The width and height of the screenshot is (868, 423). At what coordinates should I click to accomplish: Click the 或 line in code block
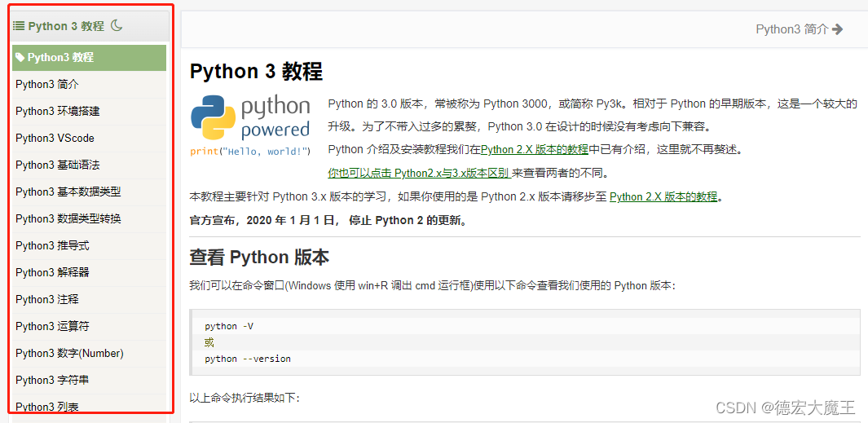click(x=209, y=342)
